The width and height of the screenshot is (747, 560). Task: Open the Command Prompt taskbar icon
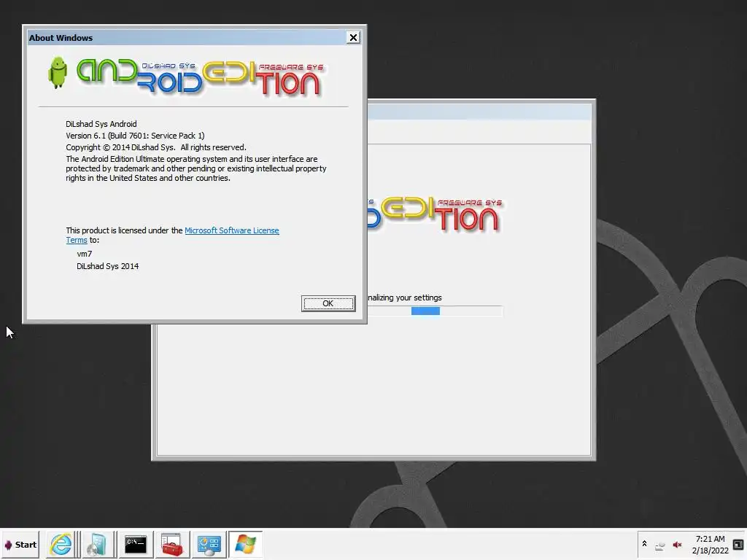click(x=136, y=544)
